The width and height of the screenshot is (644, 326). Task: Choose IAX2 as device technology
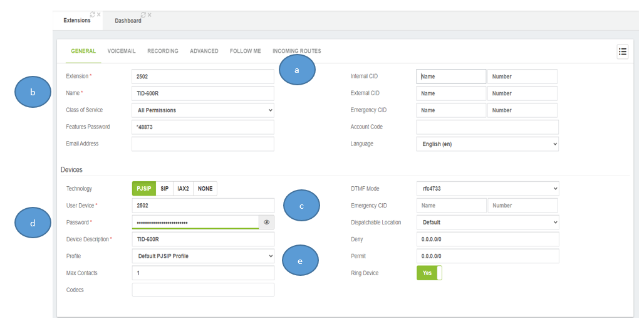183,189
